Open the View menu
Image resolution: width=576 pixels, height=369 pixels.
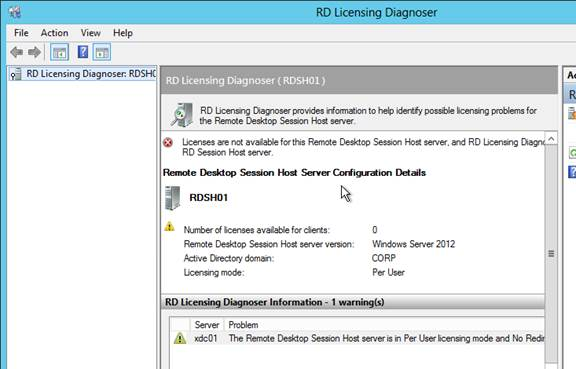click(90, 33)
